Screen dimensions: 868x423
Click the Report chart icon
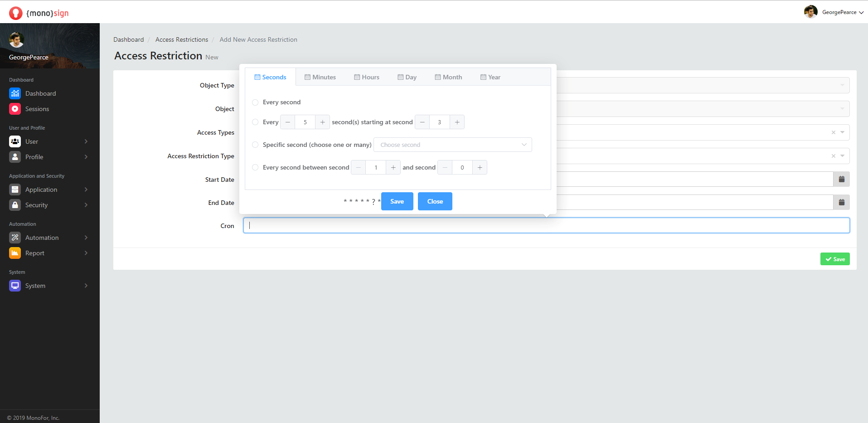15,253
